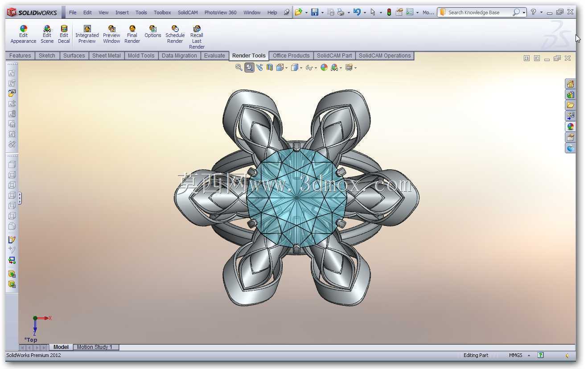This screenshot has width=588, height=369.
Task: Expand the Save dropdown arrow
Action: point(322,12)
